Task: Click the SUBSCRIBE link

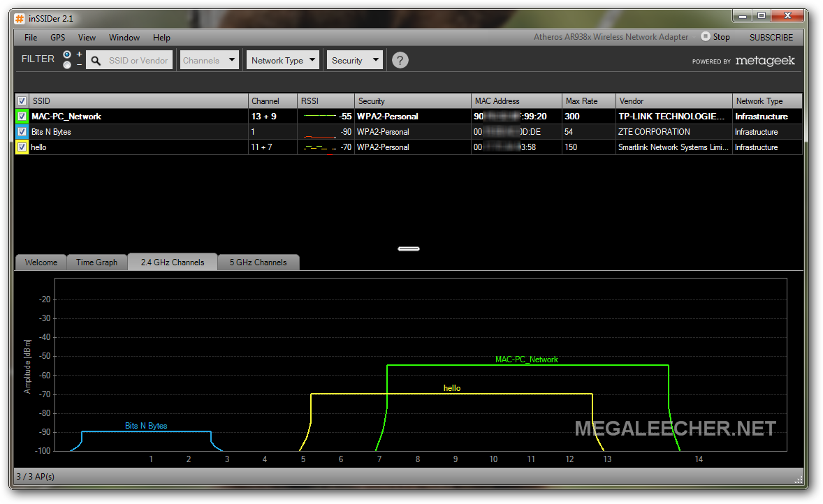Action: (x=771, y=37)
